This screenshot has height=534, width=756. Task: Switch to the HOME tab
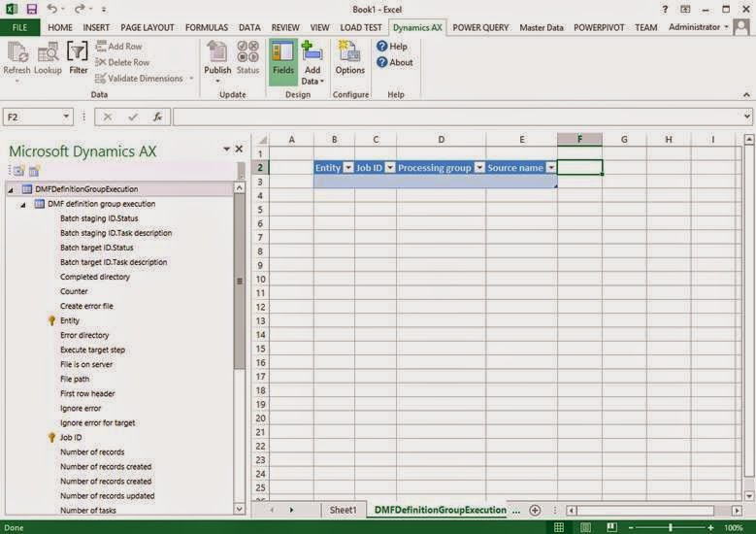point(60,27)
